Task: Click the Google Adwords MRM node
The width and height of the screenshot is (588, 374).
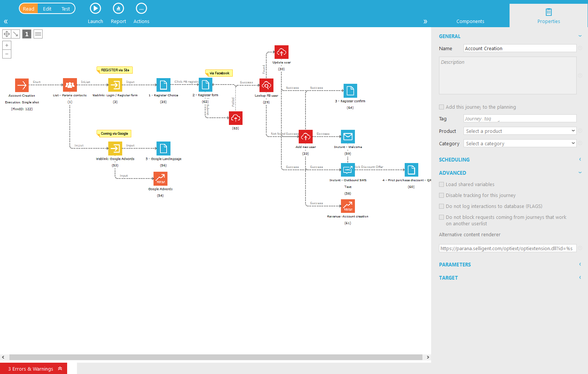Action: point(160,179)
